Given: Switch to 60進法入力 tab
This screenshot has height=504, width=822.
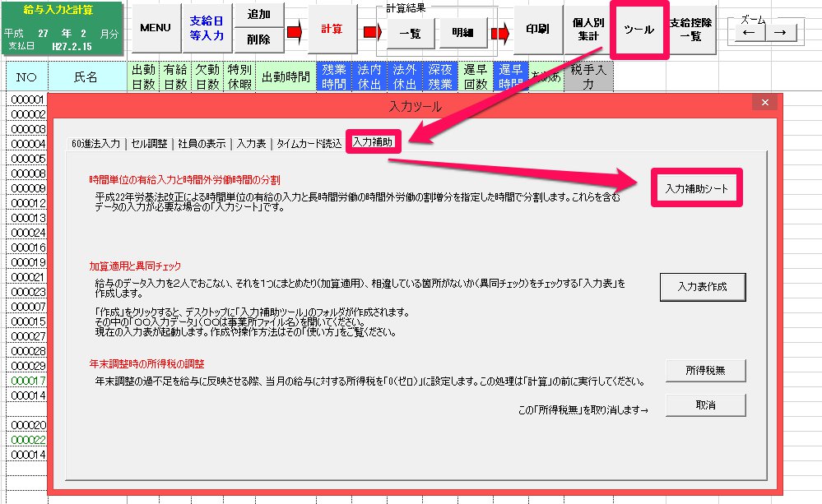Looking at the screenshot, I should (x=96, y=144).
